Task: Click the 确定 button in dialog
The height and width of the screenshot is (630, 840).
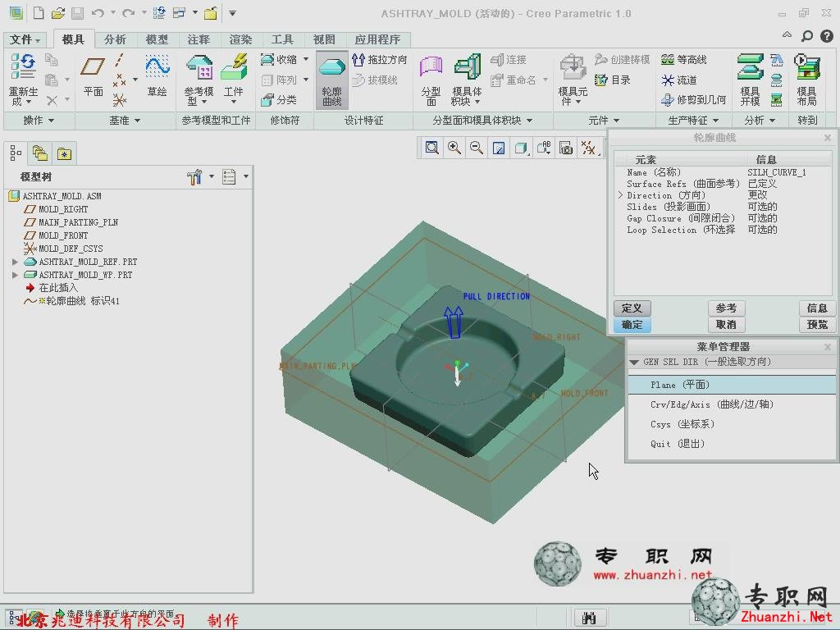Action: 632,325
